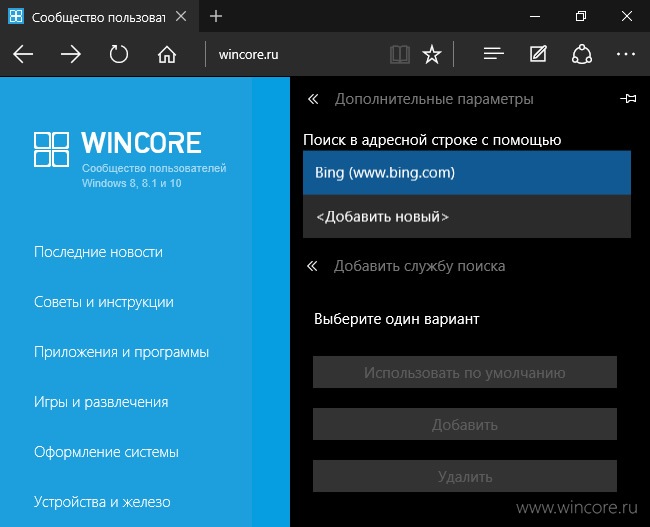Screen dimensions: 650x527
Task: Open Оформление системы section
Action: [x=106, y=452]
